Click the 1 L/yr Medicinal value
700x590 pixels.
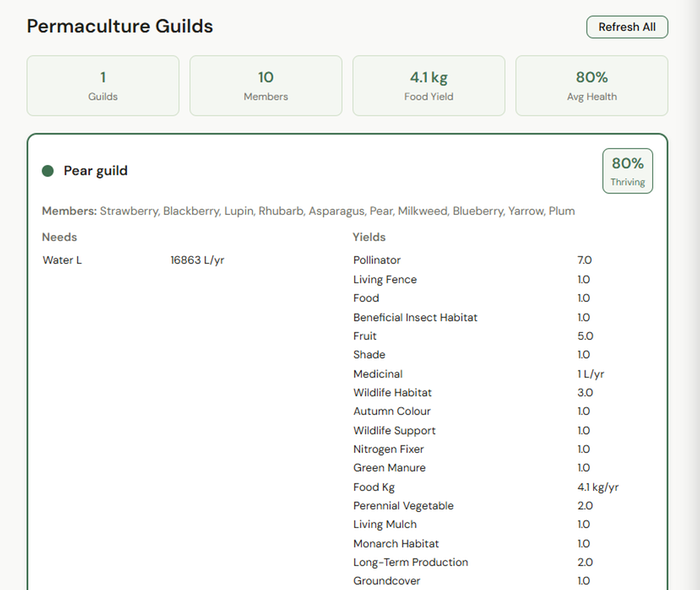tap(591, 374)
